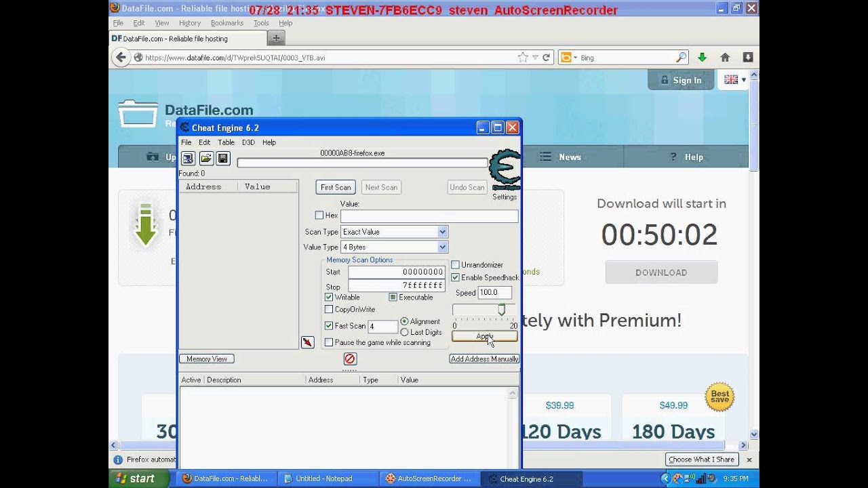Image resolution: width=868 pixels, height=488 pixels.
Task: Open Firefox History menu
Action: point(190,23)
